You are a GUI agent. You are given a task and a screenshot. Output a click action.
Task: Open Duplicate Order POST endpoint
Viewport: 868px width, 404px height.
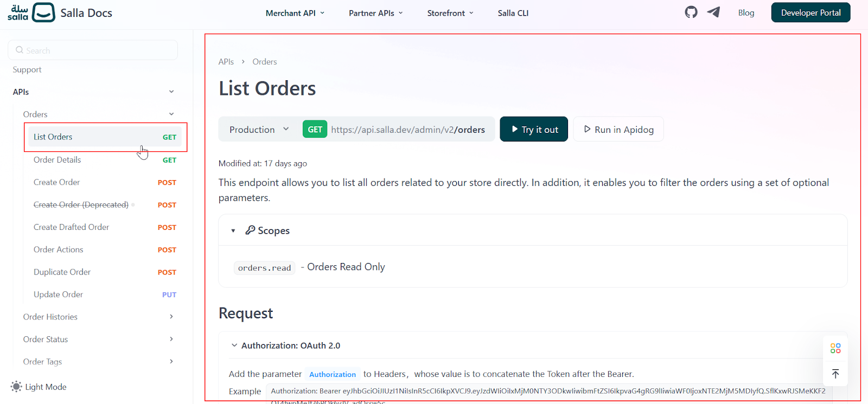pyautogui.click(x=104, y=272)
